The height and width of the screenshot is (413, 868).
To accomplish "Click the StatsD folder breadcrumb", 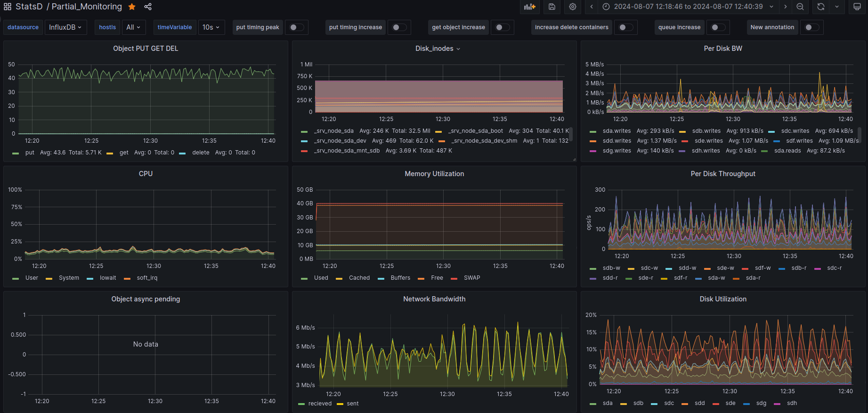I will tap(29, 7).
